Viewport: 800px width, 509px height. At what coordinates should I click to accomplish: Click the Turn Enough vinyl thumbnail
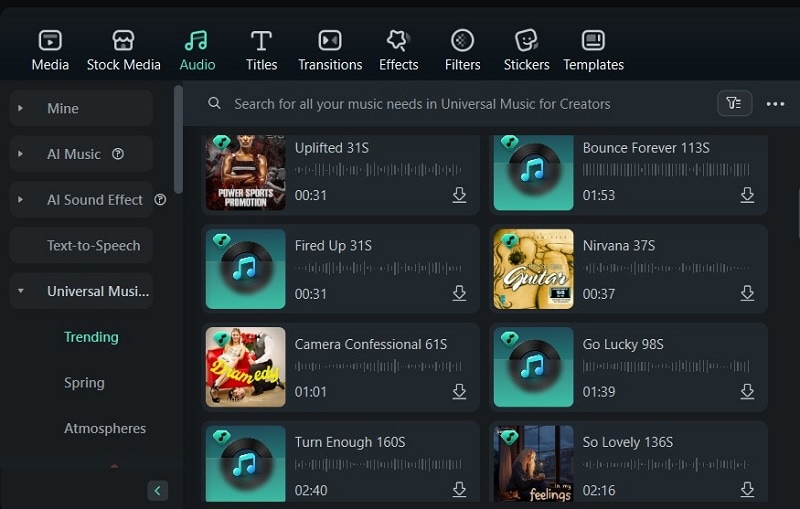click(x=245, y=464)
